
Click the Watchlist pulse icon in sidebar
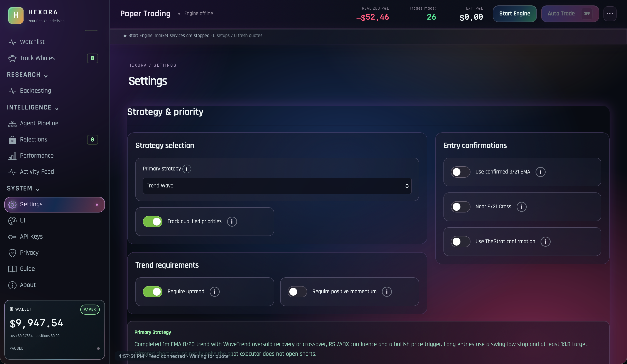pyautogui.click(x=12, y=42)
